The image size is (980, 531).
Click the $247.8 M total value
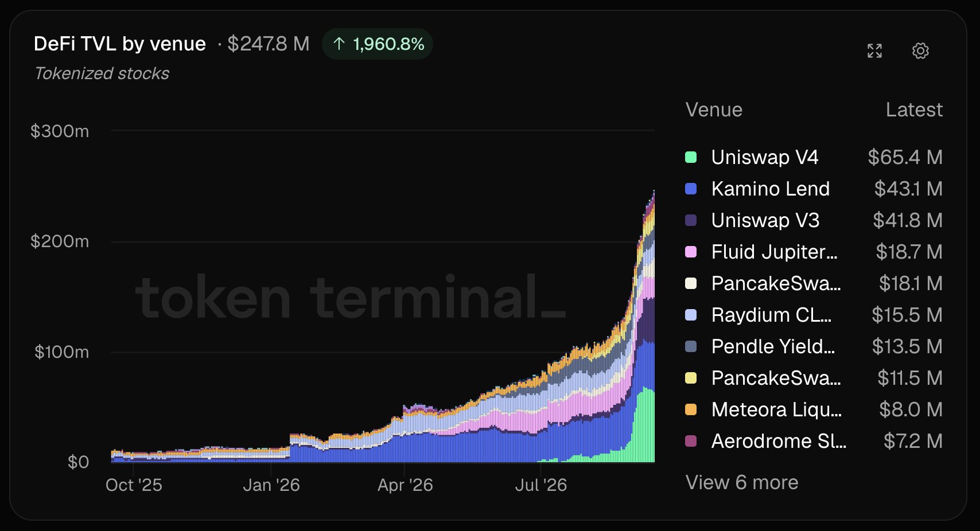coord(268,44)
